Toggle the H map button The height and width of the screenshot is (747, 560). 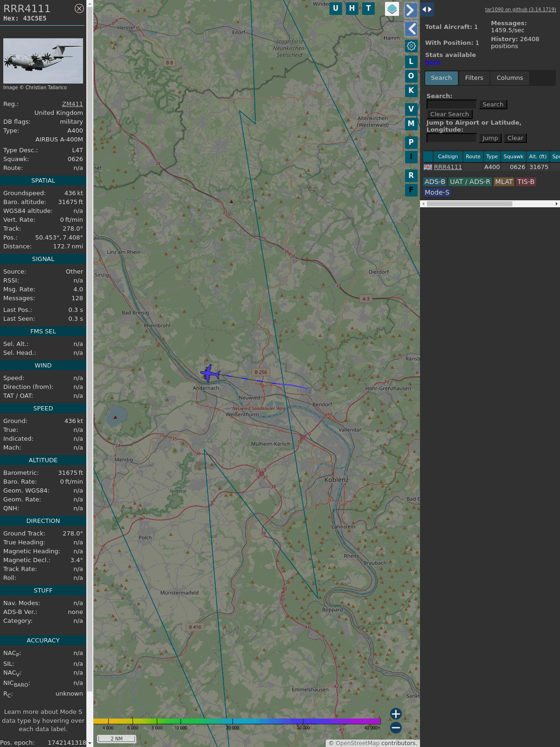[x=352, y=8]
